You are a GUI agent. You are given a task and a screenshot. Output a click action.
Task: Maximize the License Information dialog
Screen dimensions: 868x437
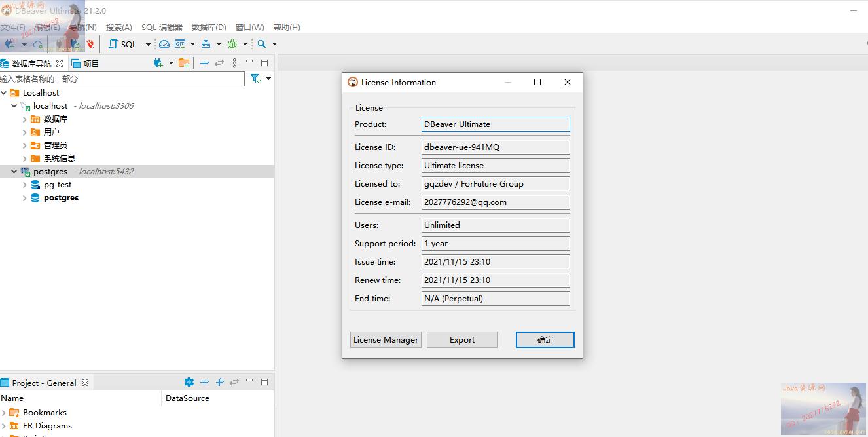(537, 82)
